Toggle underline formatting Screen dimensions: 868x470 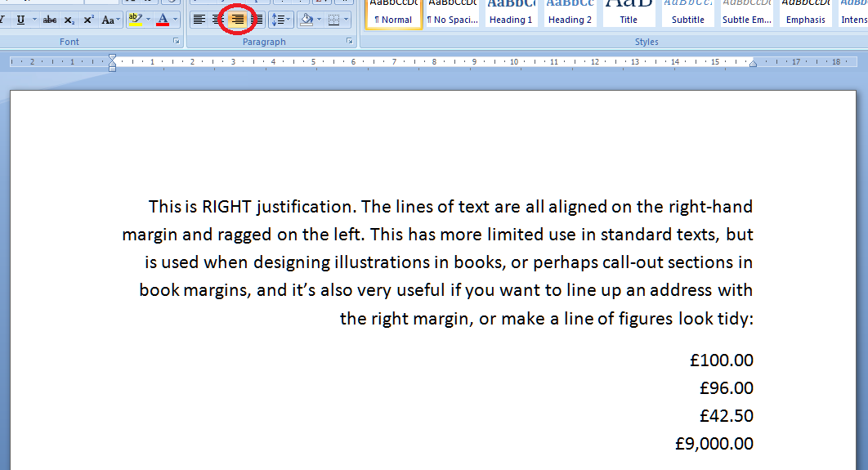(21, 19)
